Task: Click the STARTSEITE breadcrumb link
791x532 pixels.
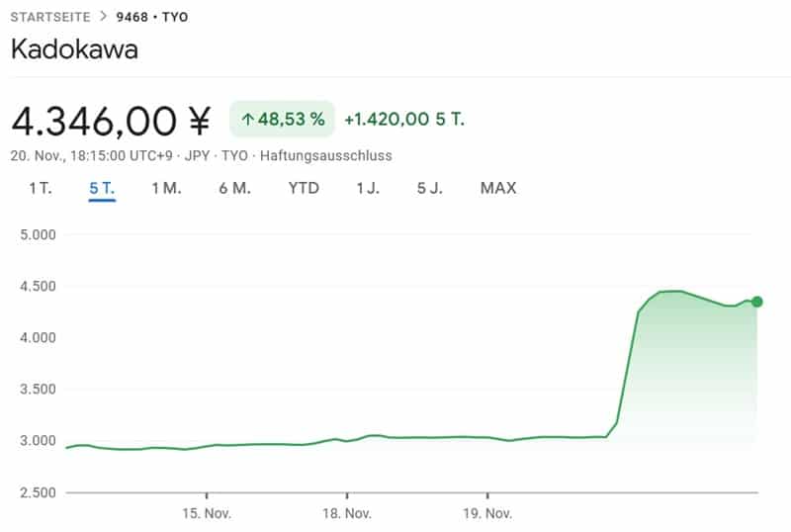Action: 49,17
